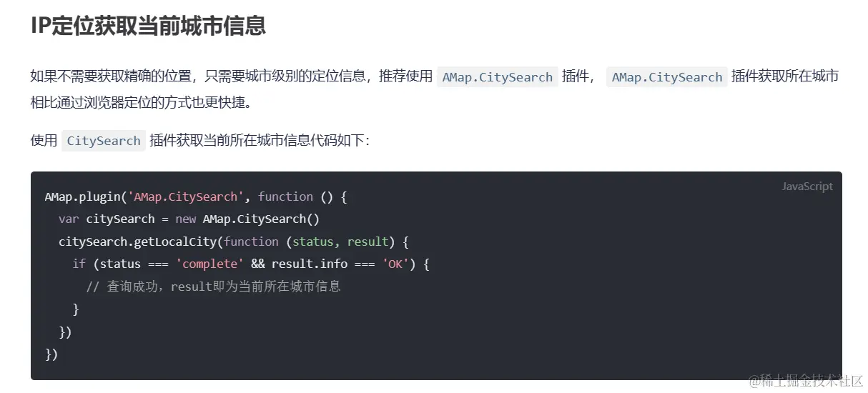Click the first AMap.CitySearch inline code tag
Viewport: 868px width, 393px height.
[498, 77]
